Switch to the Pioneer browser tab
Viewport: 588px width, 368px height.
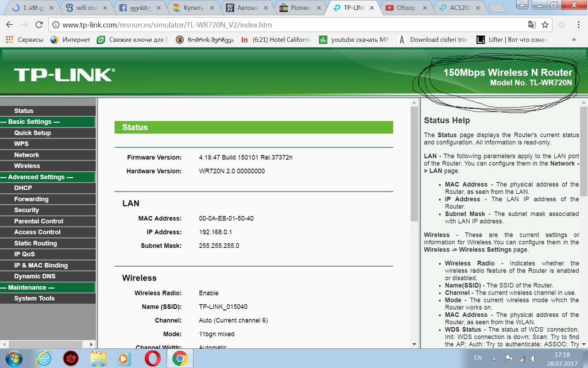300,7
